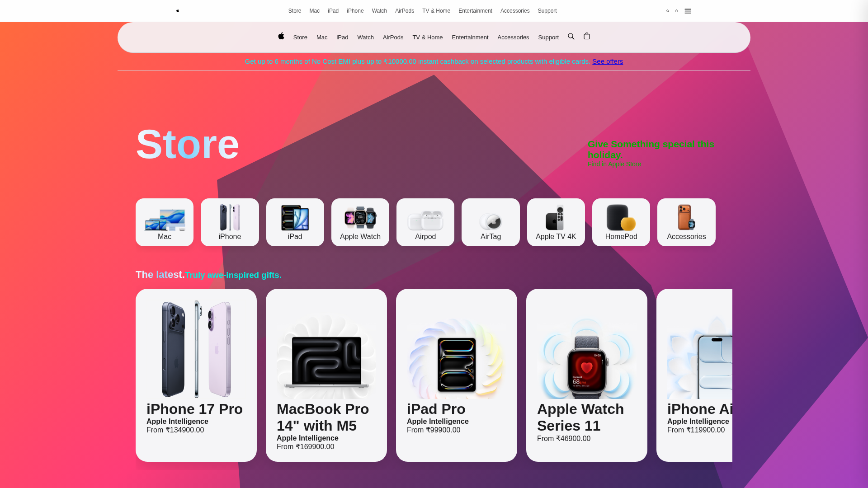
Task: Open Mac in the rounded nav bar
Action: tap(322, 38)
